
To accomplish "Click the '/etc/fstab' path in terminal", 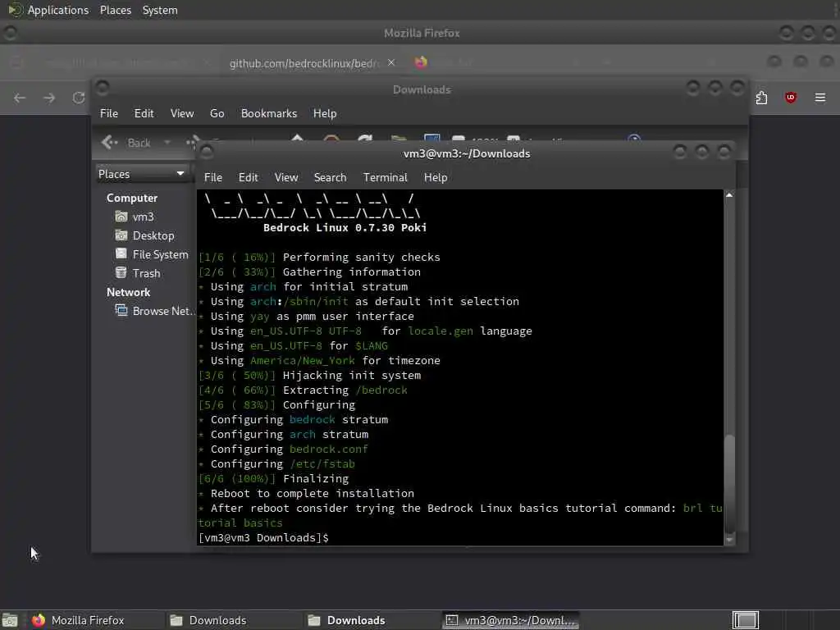I will pos(322,464).
